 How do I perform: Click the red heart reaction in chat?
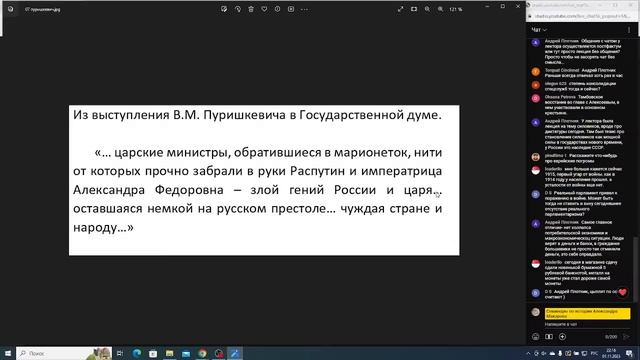point(622,292)
